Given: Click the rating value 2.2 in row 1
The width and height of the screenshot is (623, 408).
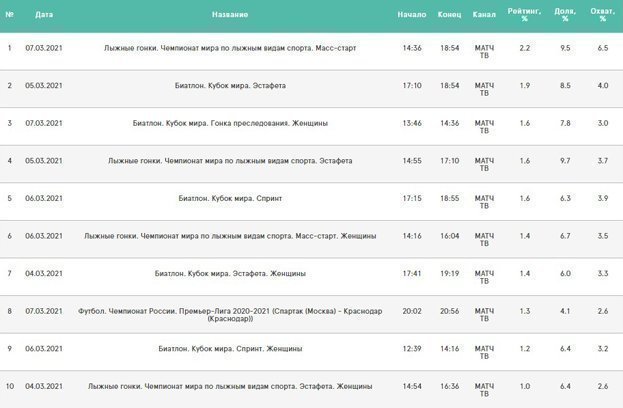Looking at the screenshot, I should (525, 48).
